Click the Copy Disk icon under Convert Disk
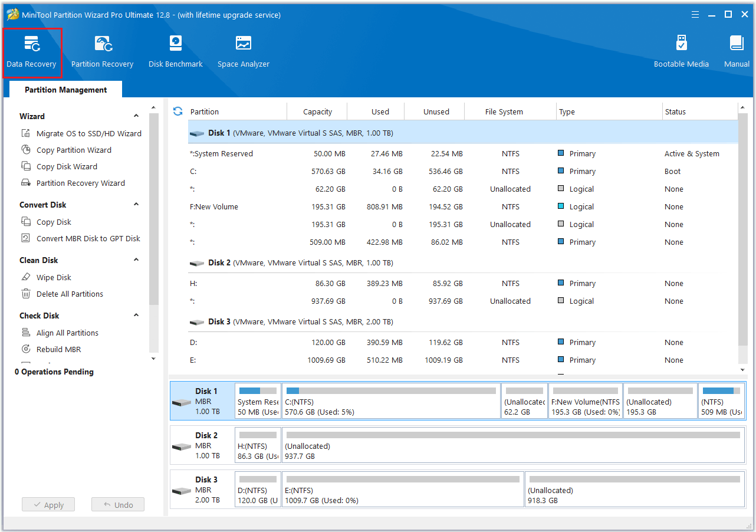This screenshot has width=756, height=532. point(26,222)
